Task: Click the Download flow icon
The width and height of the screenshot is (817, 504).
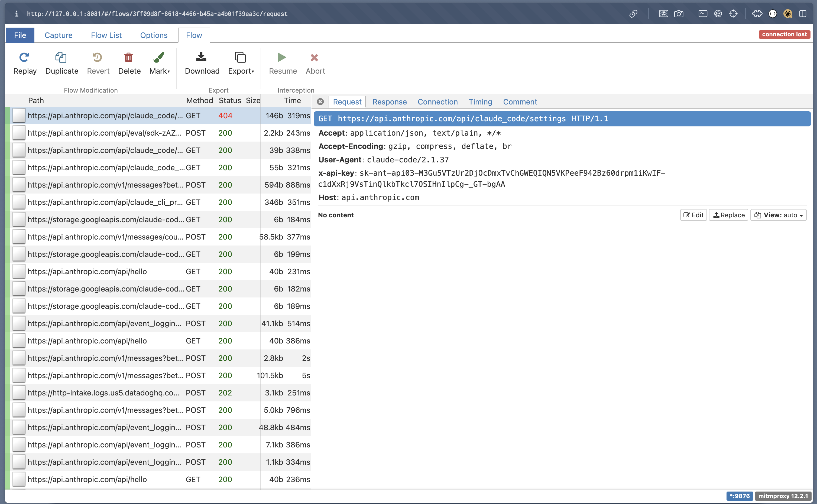Action: (201, 58)
